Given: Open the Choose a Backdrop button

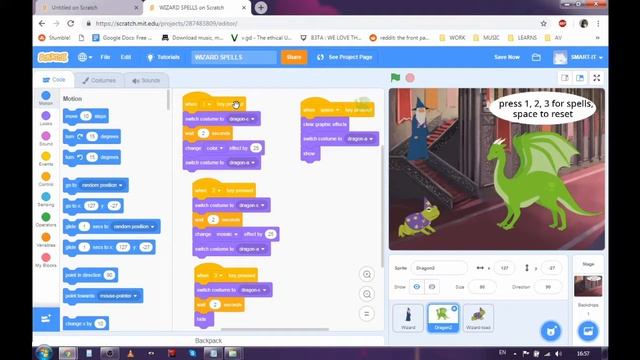Looking at the screenshot, I should click(588, 331).
